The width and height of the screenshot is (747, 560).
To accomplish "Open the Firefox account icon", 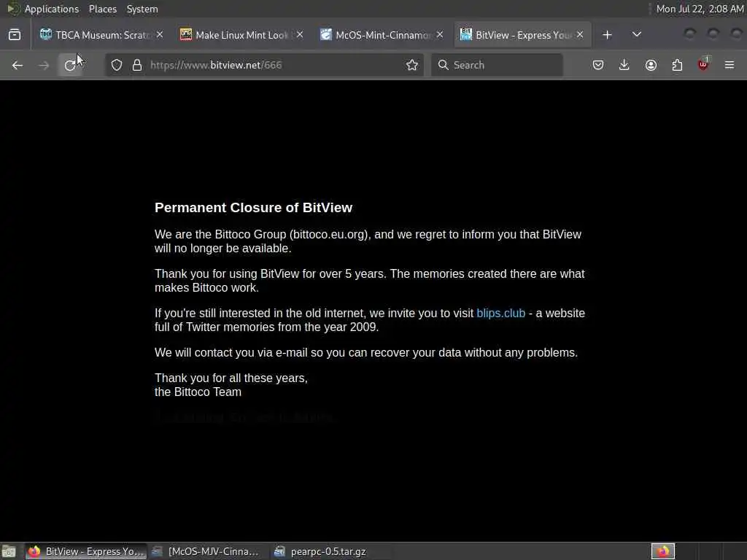I will tap(651, 65).
